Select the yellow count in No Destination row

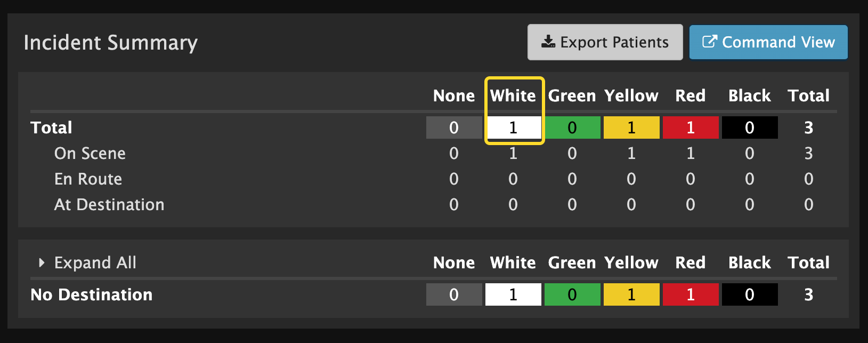tap(631, 294)
